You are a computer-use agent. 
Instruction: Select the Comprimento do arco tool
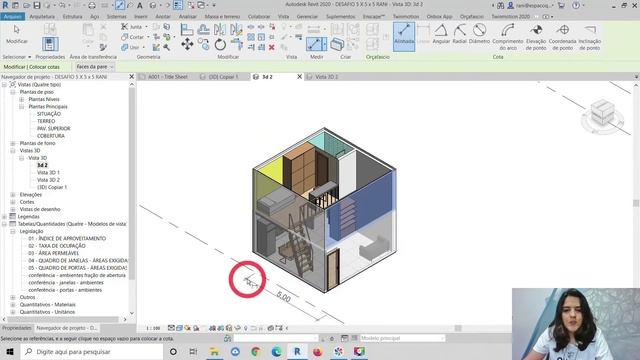click(x=507, y=37)
